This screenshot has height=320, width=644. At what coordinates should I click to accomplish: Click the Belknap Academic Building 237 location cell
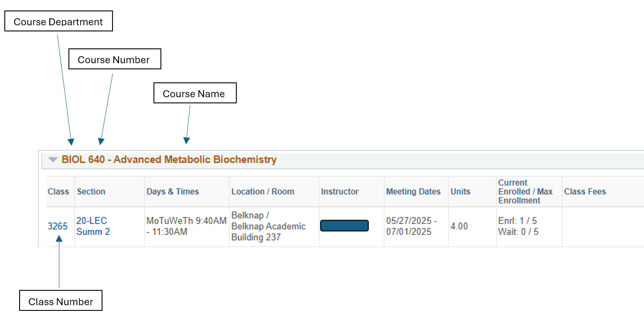coord(269,226)
